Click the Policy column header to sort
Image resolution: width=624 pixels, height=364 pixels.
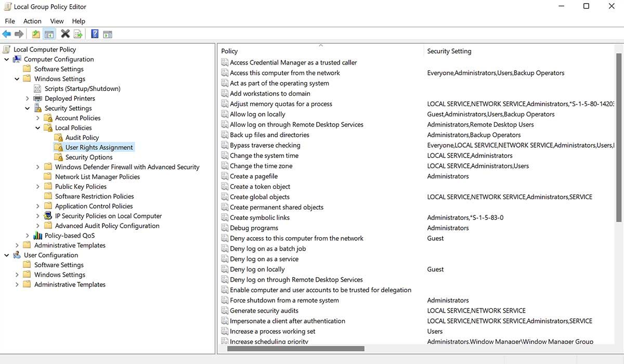(x=229, y=50)
